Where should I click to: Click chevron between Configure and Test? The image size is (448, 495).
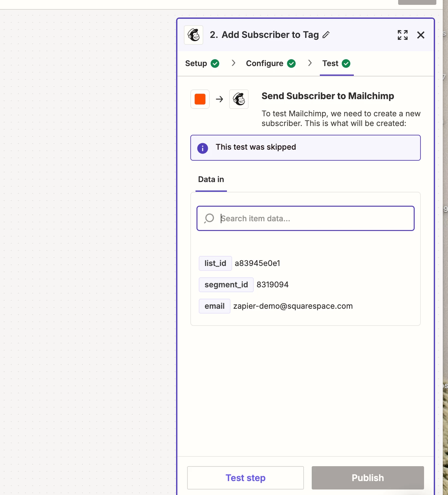click(310, 63)
